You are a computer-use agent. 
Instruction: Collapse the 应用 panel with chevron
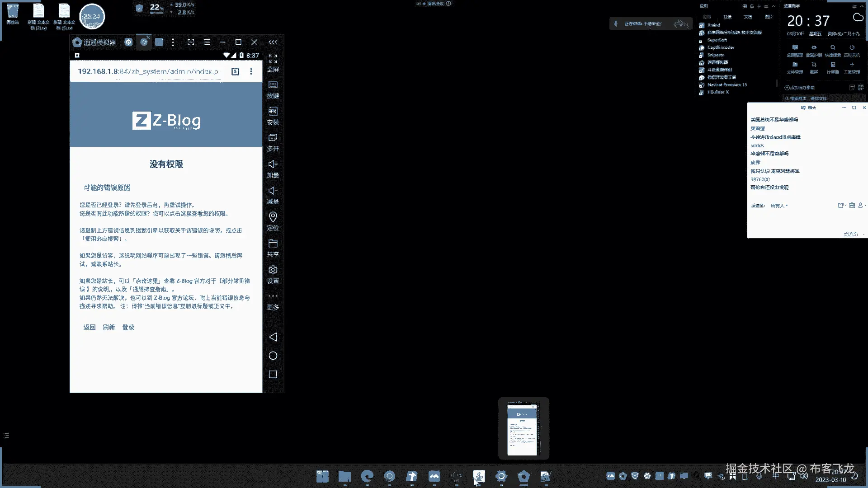click(774, 6)
